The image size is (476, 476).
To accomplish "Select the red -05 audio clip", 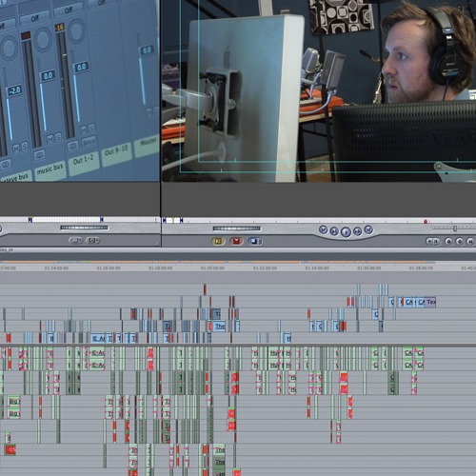I will pos(10,450).
